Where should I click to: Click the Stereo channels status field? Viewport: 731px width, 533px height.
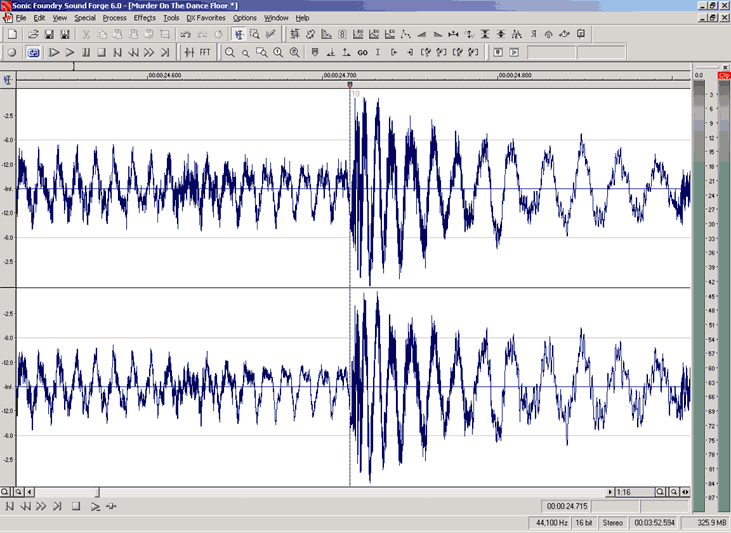pos(613,523)
